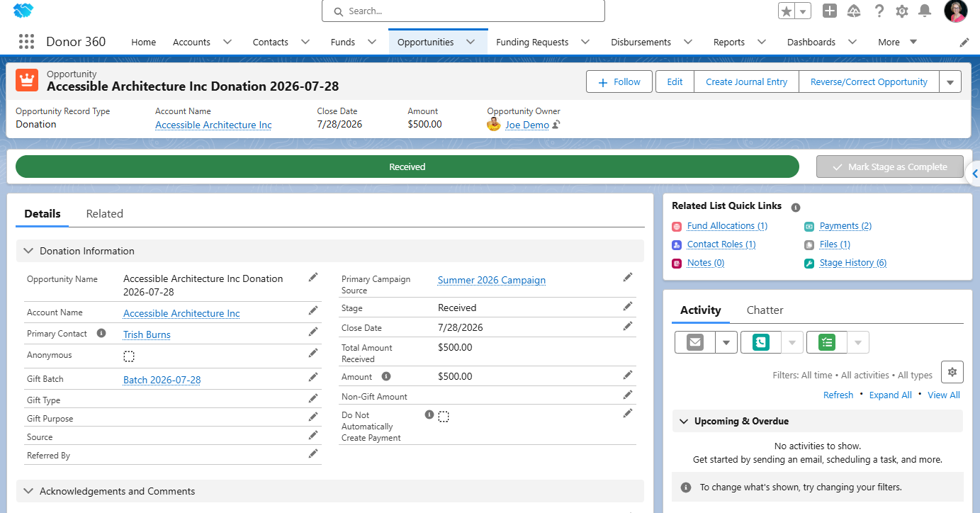This screenshot has height=513, width=980.
Task: Open more actions dropdown beside Reverse/Correct Opportunity
Action: point(950,82)
